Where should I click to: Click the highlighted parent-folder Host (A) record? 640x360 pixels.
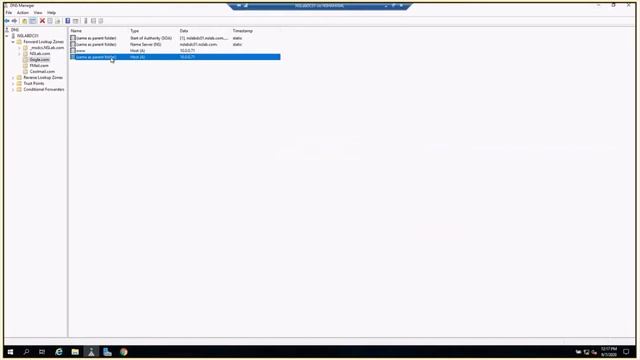point(175,57)
